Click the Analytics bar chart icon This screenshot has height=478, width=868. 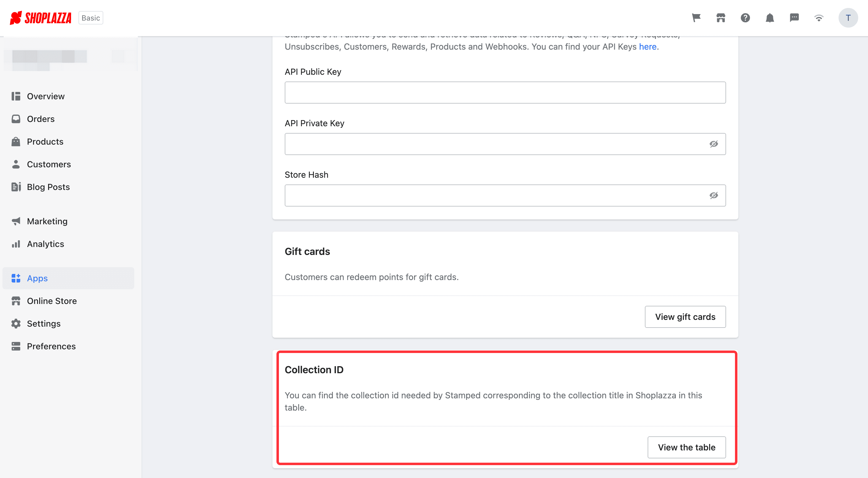click(x=16, y=244)
